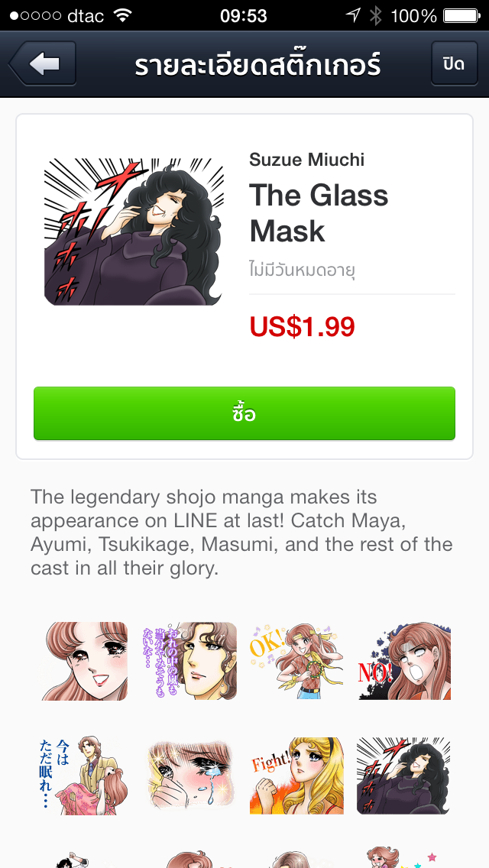This screenshot has height=868, width=489.
Task: Tap The Glass Mask title text
Action: point(319,212)
